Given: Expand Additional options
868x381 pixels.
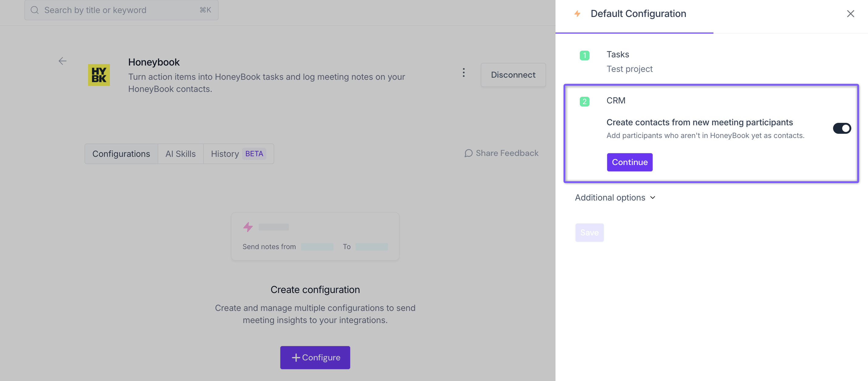Looking at the screenshot, I should point(615,197).
